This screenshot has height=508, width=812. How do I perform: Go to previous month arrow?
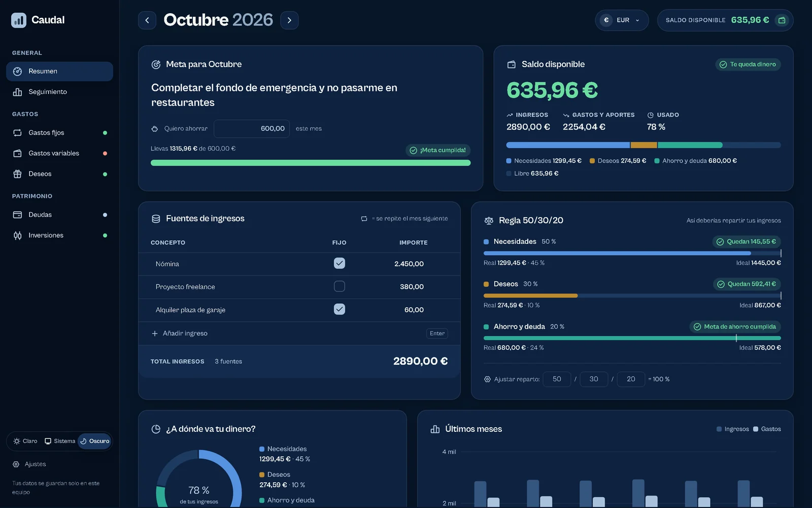click(147, 20)
